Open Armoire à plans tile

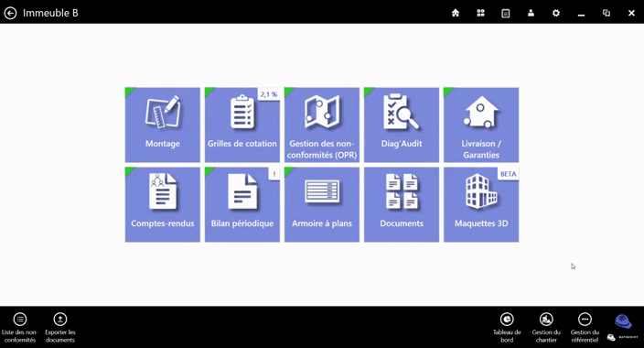[322, 204]
